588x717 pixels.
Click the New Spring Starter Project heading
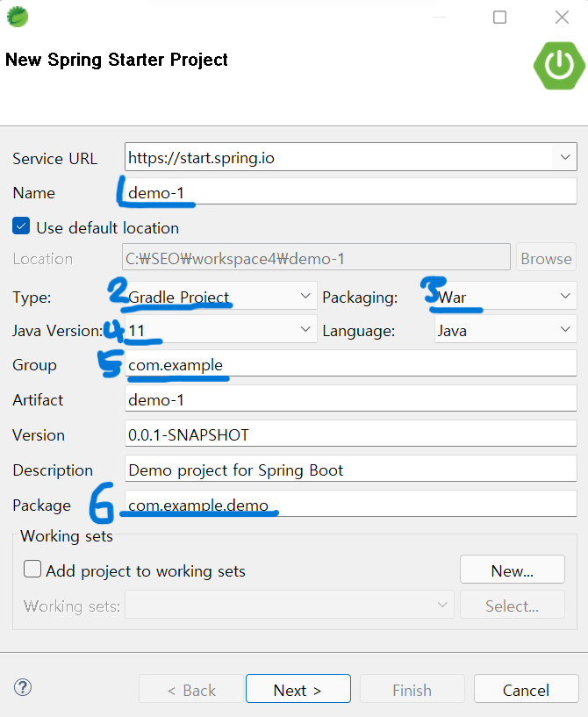[x=117, y=60]
